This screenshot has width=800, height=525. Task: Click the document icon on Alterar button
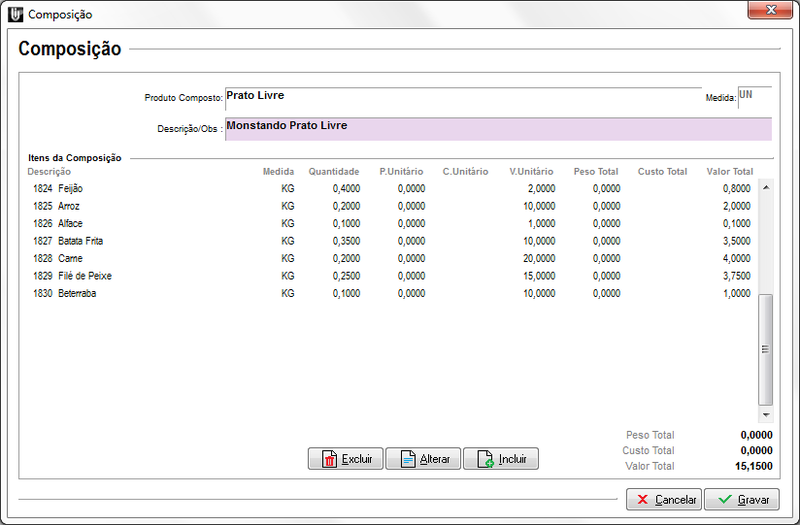(407, 460)
